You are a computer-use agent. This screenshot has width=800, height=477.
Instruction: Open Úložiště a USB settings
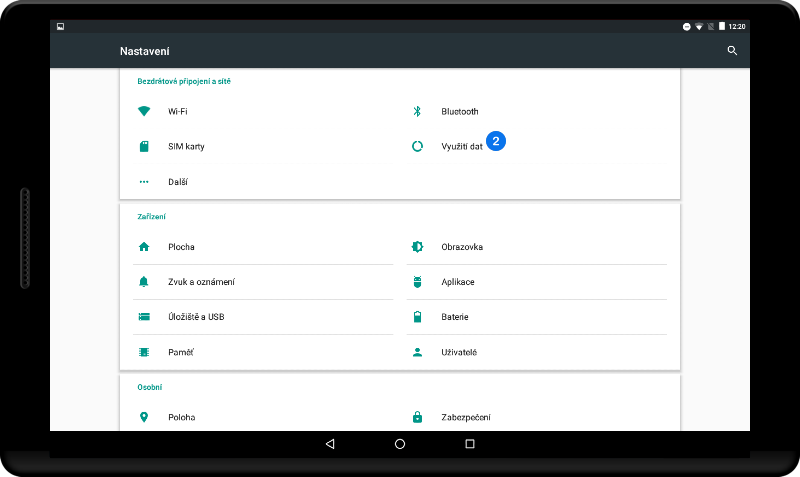(263, 317)
